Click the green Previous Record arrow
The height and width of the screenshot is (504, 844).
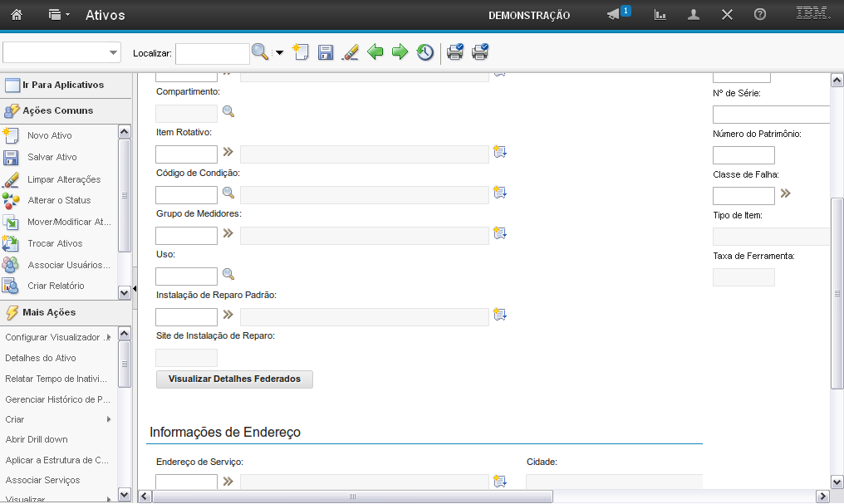click(x=375, y=53)
